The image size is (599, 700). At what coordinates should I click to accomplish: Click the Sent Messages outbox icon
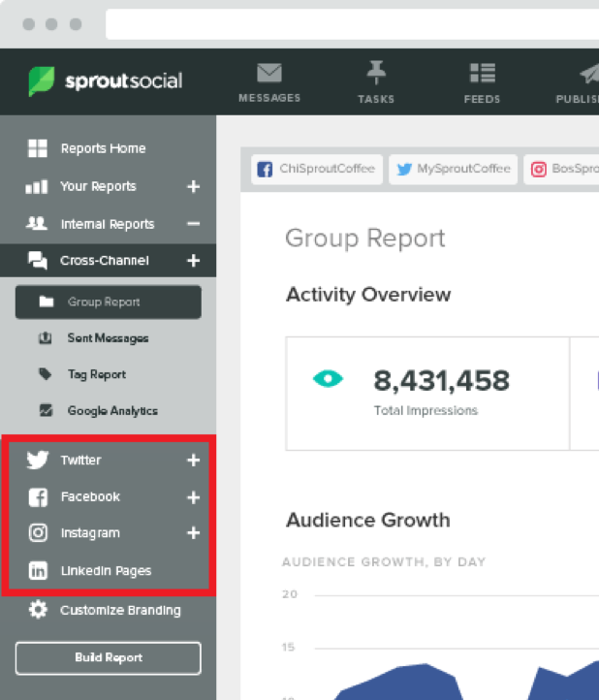point(46,338)
